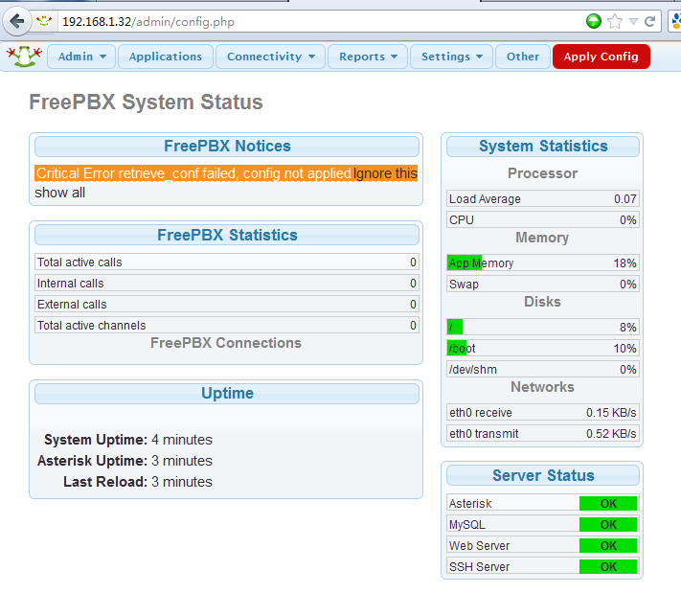Click the green circular arrow icon in address bar
The height and width of the screenshot is (616, 681).
[593, 21]
